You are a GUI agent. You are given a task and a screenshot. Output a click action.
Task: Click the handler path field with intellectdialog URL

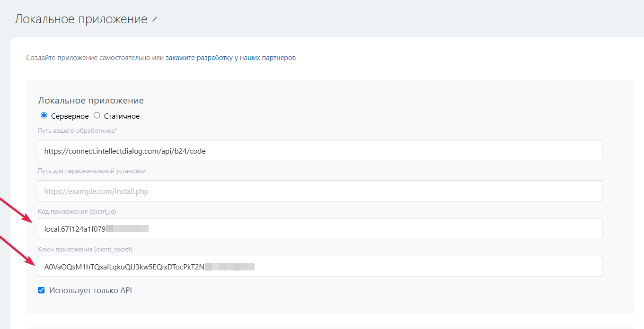[x=319, y=151]
